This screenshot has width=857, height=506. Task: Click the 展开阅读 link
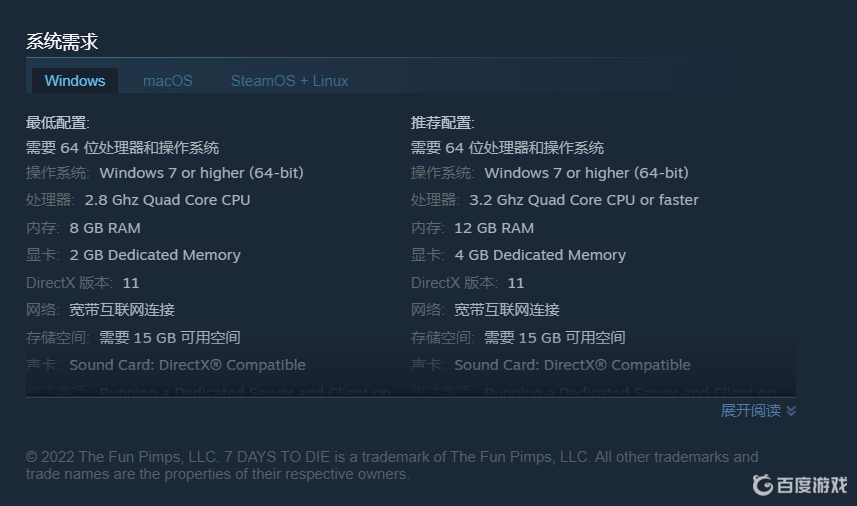point(750,411)
